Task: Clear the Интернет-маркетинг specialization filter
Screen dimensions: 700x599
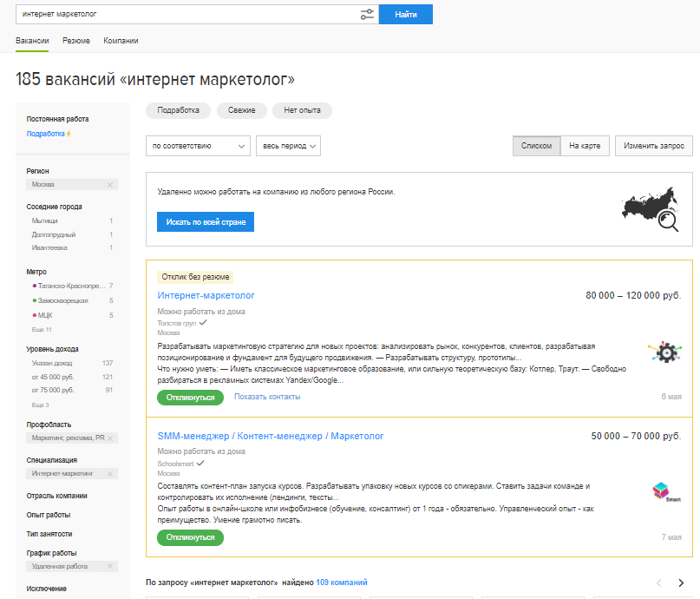Action: 110,474
